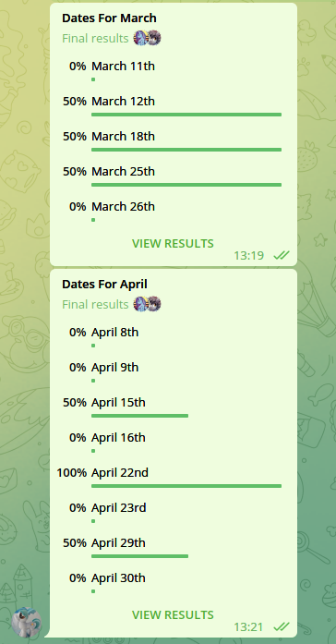This screenshot has height=644, width=336.
Task: Click read receipt checkmarks on March poll
Action: pos(282,255)
